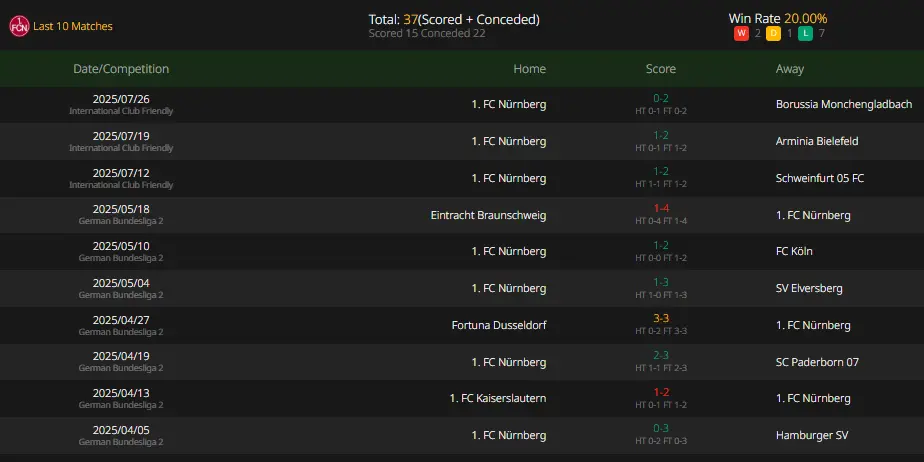Select the Score column header
This screenshot has height=462, width=924.
pyautogui.click(x=661, y=69)
